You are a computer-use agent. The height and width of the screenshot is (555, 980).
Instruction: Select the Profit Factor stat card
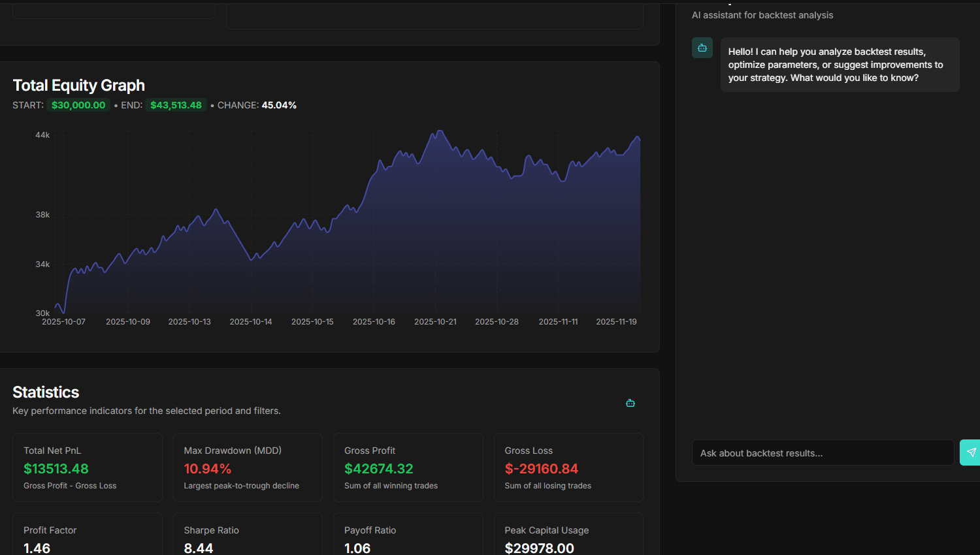tap(87, 535)
